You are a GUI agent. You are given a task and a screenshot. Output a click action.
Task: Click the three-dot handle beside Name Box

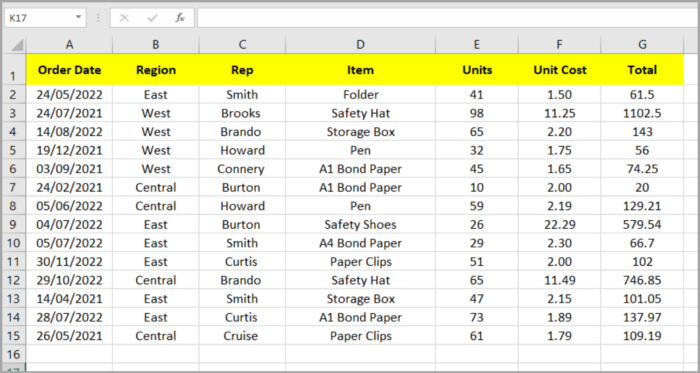click(x=98, y=18)
